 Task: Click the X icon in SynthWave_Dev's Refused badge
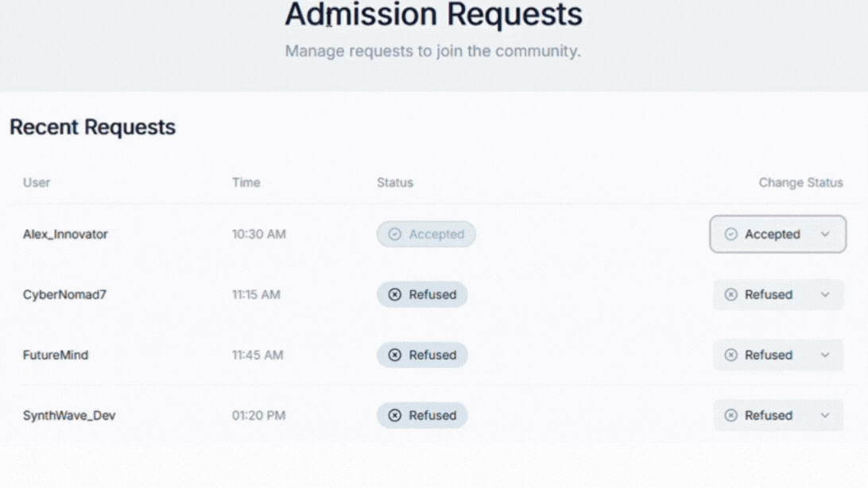coord(395,415)
